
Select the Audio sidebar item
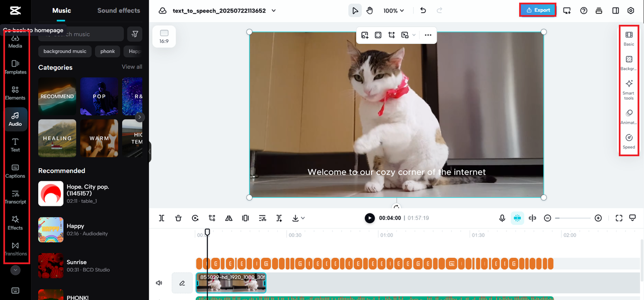[x=15, y=119]
